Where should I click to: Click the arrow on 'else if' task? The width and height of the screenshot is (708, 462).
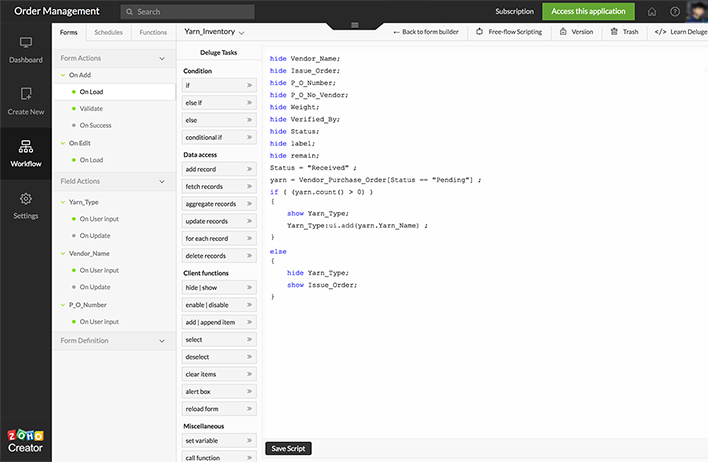(x=249, y=103)
